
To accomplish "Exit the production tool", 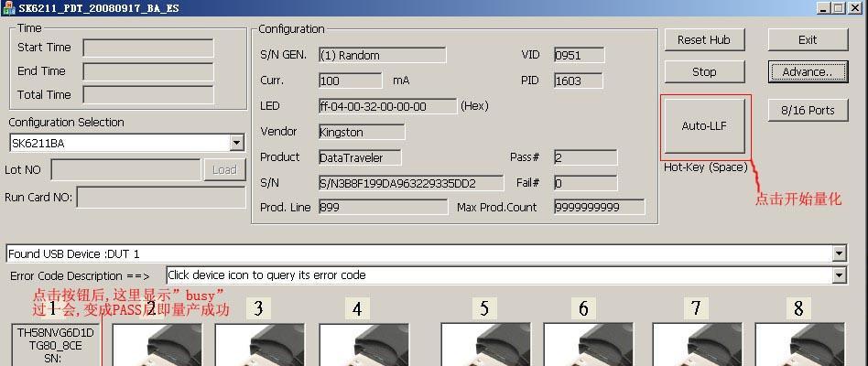I will pos(808,40).
